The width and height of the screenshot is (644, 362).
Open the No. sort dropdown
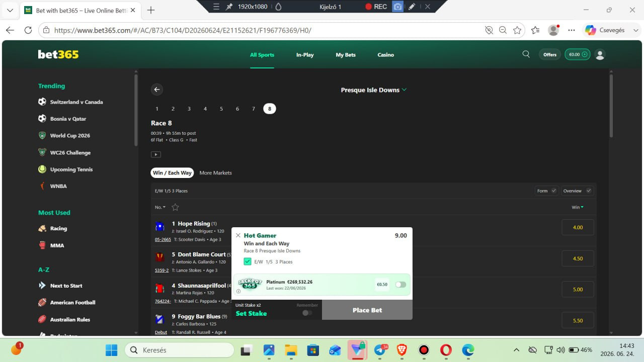tap(160, 207)
